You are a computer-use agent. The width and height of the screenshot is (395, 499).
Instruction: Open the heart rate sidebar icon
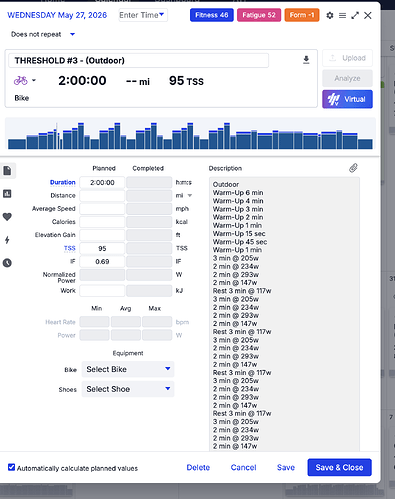[7, 217]
